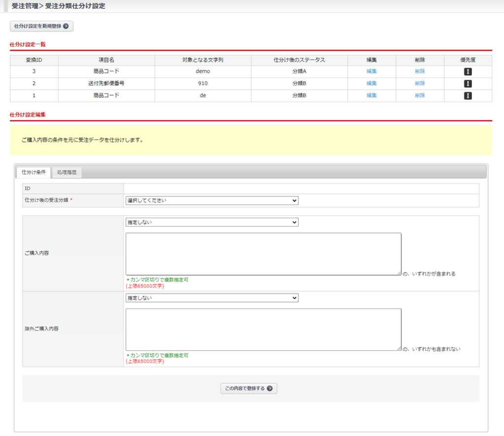Click priority sort icon for ID 2 row
Viewport: 504px width, 436px height.
pos(468,84)
